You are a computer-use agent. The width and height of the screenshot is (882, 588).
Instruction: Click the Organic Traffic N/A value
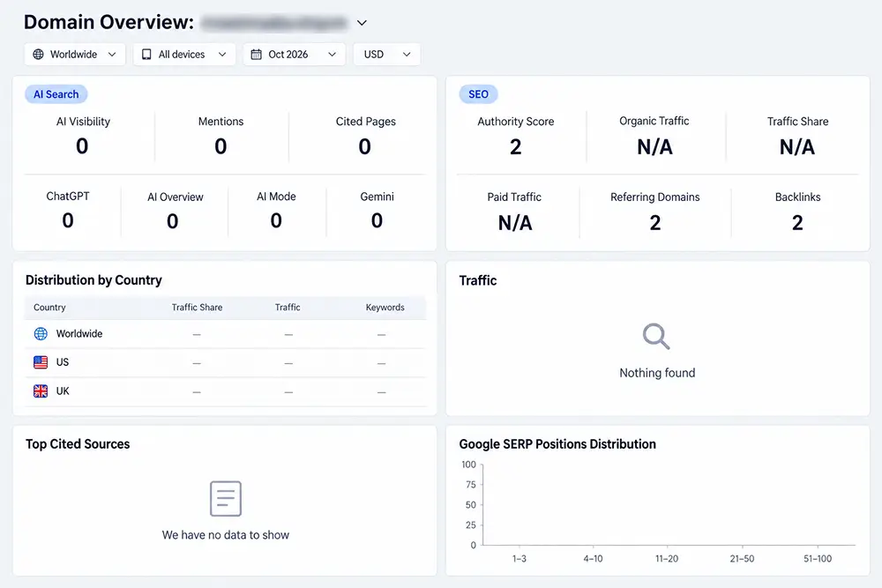(654, 146)
